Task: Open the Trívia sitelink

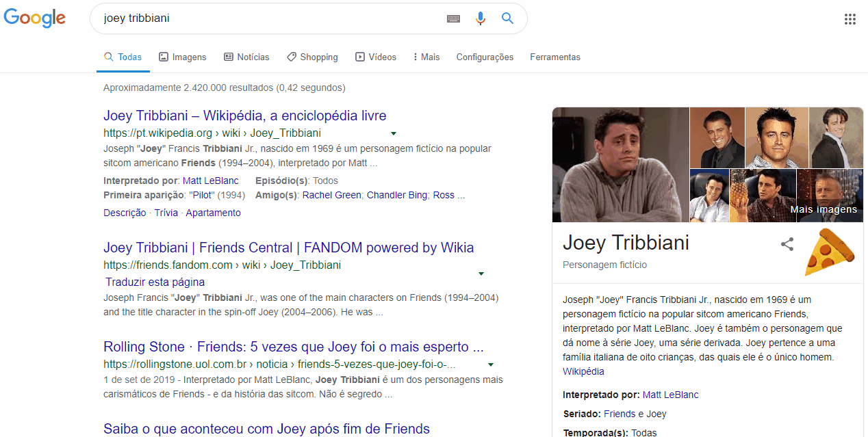Action: (x=166, y=213)
